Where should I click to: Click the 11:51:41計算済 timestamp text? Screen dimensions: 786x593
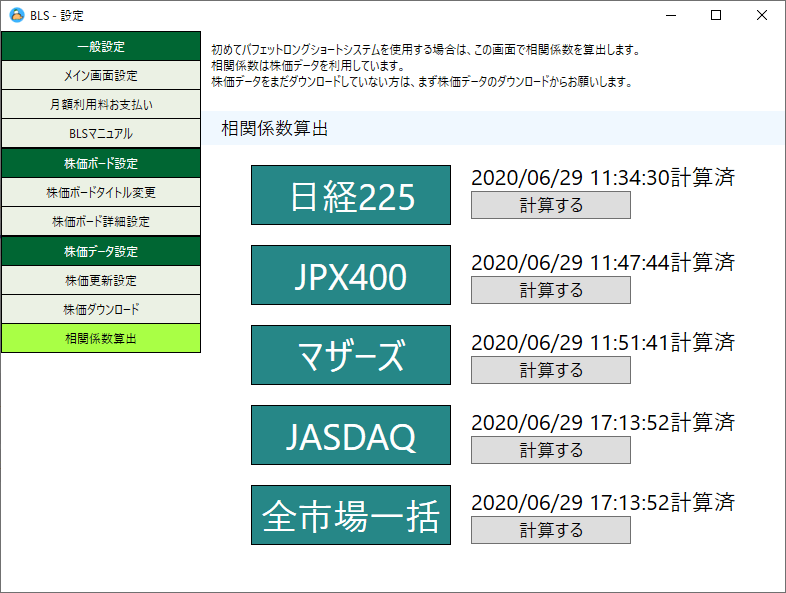(603, 342)
